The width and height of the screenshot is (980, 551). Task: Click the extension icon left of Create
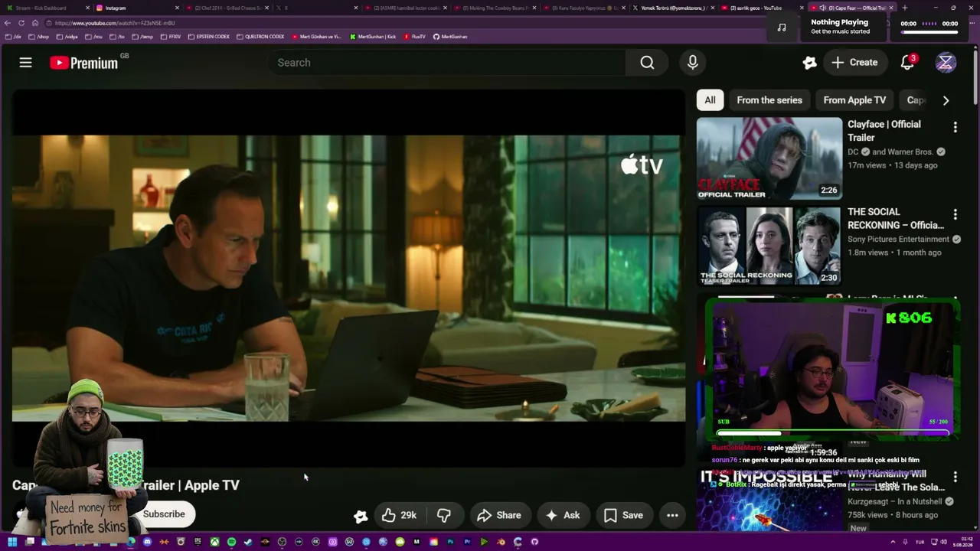click(x=809, y=63)
